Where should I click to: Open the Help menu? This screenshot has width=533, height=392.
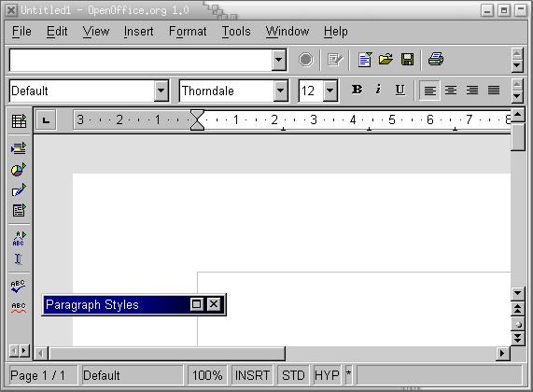click(335, 32)
